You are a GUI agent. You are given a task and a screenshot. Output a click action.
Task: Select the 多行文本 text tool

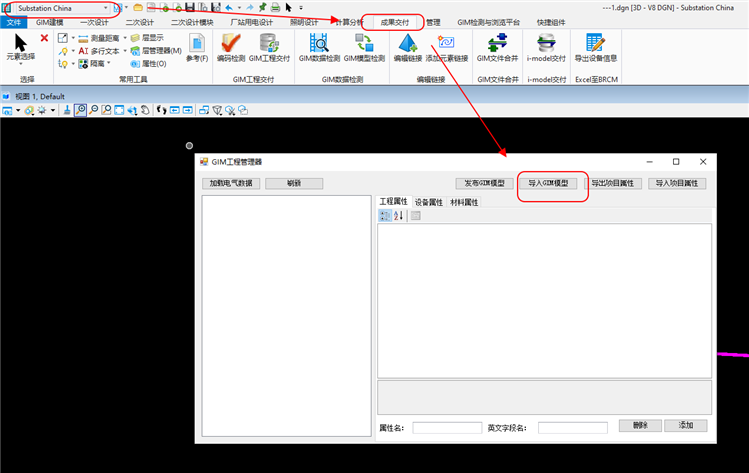[x=98, y=51]
